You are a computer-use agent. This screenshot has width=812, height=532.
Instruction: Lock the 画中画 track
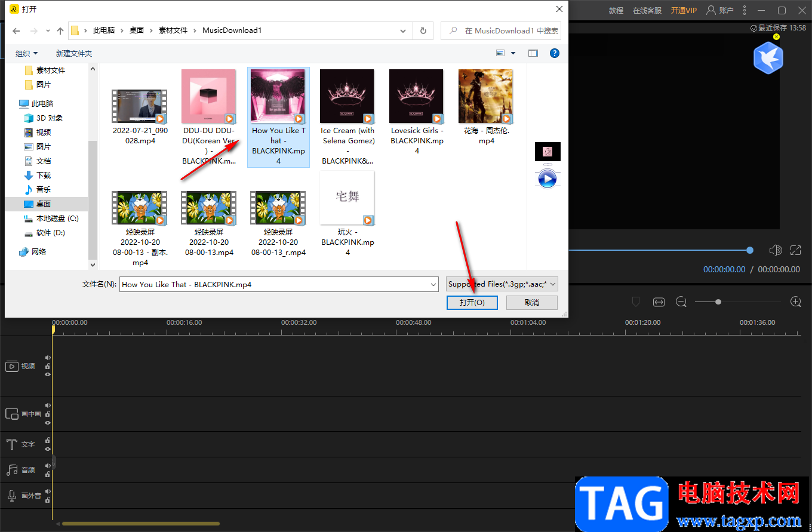point(48,414)
